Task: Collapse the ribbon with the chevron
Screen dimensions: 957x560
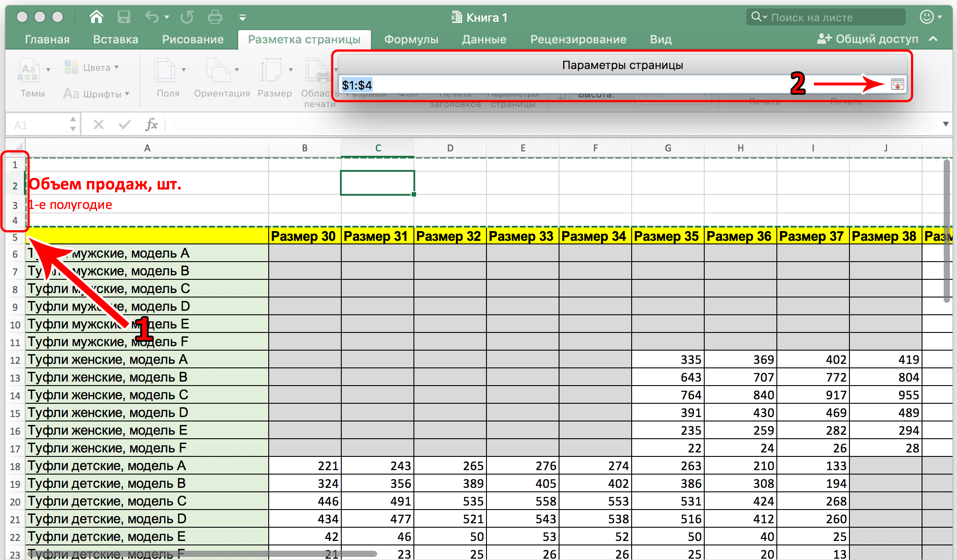Action: [933, 39]
